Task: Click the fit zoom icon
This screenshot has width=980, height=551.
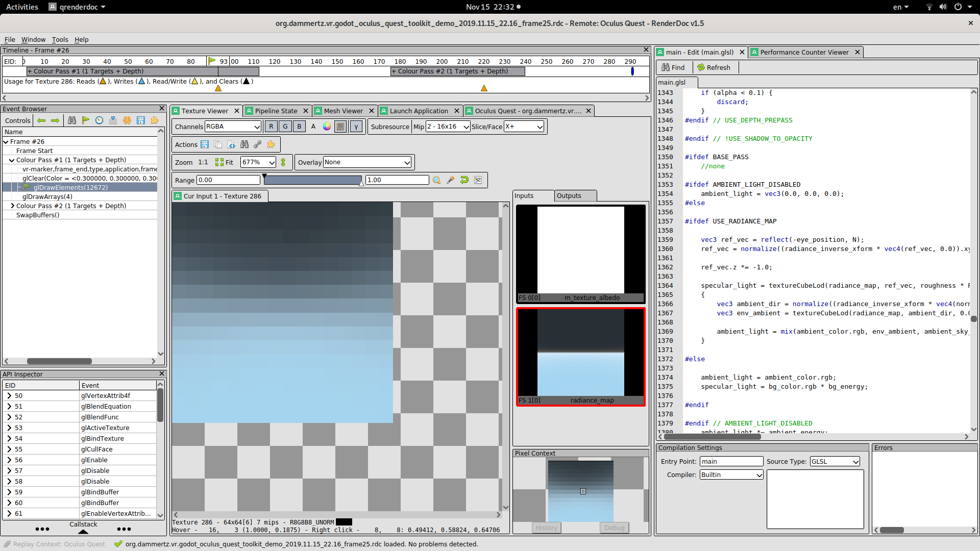Action: click(224, 162)
